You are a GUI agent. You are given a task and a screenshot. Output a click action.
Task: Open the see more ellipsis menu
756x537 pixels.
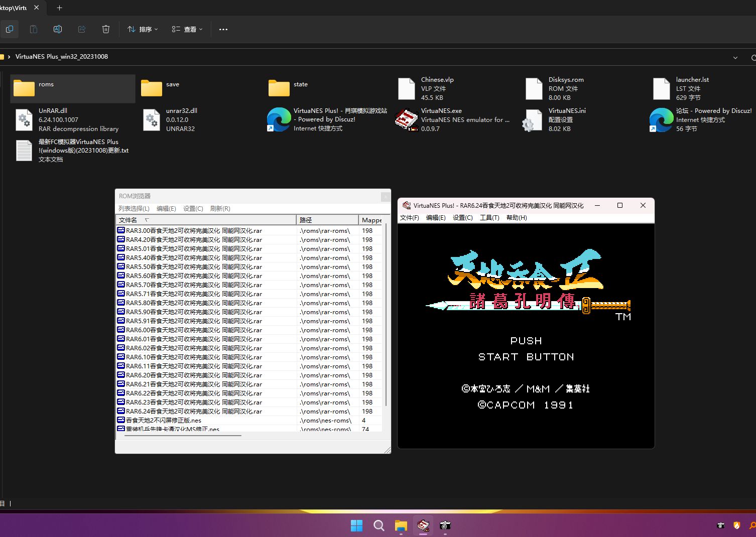223,29
